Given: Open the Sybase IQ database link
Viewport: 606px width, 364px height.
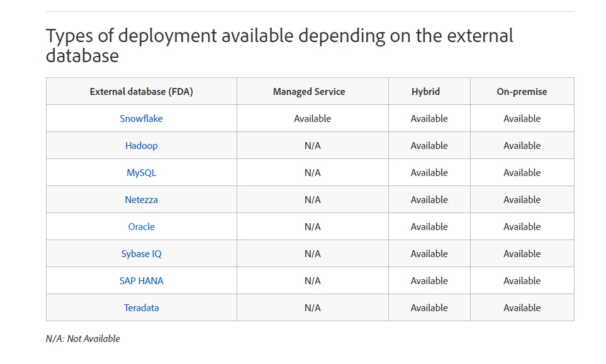Looking at the screenshot, I should 141,253.
